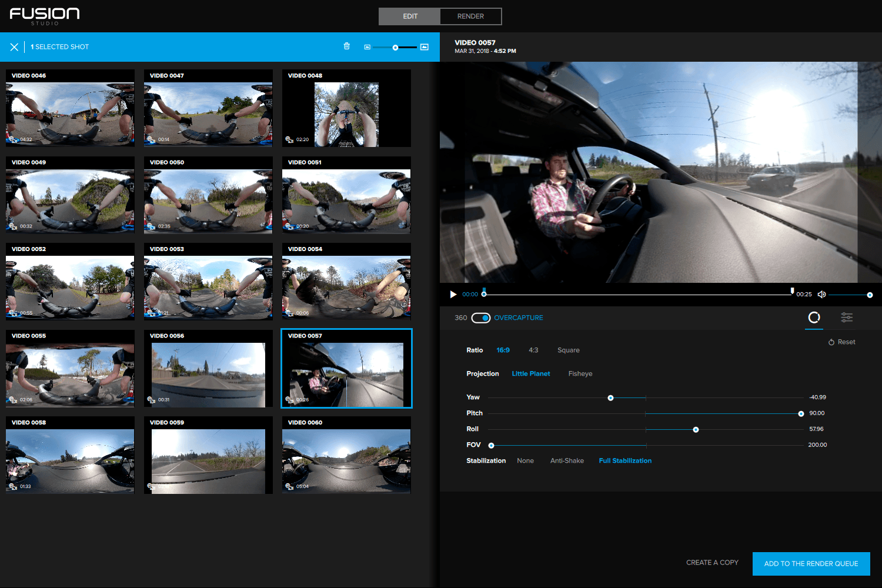Select the 4:3 ratio option
This screenshot has width=882, height=588.
(x=533, y=350)
